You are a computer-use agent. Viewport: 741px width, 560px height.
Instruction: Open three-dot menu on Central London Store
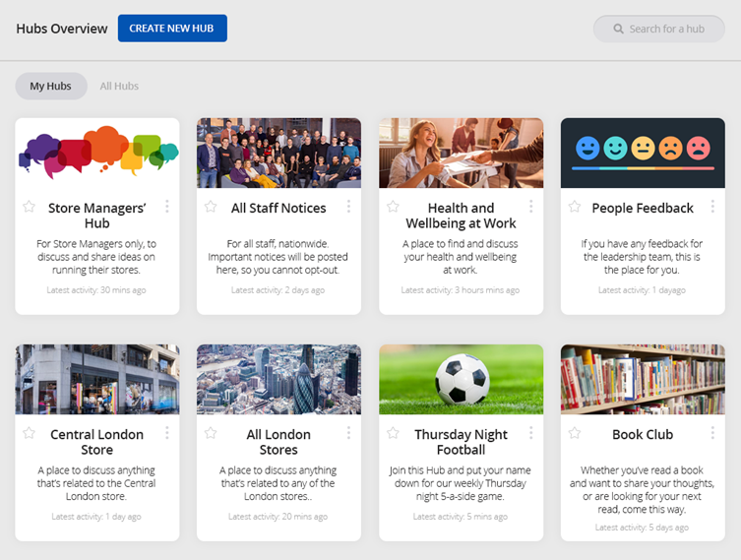coord(167,433)
